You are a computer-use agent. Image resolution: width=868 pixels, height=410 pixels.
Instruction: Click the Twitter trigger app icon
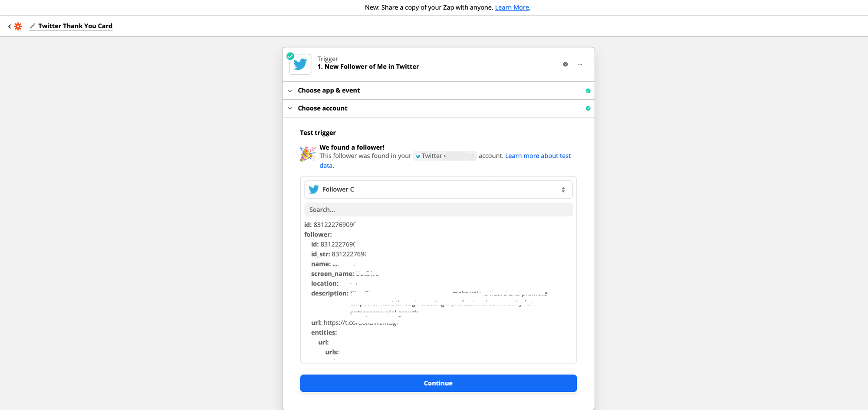point(300,64)
